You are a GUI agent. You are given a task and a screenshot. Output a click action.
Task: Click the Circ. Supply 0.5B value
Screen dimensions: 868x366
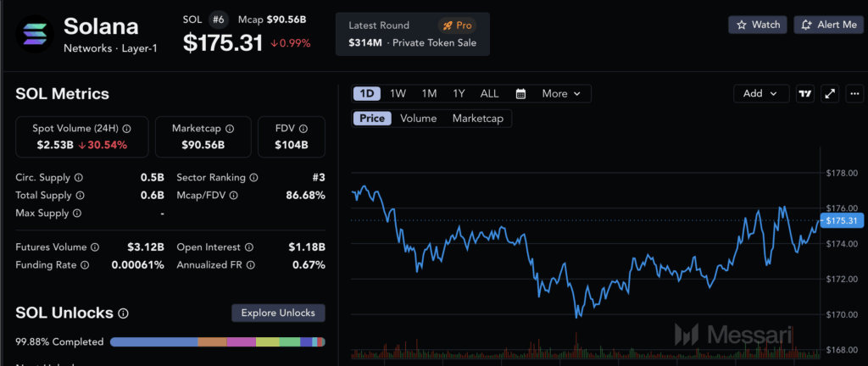coord(153,177)
